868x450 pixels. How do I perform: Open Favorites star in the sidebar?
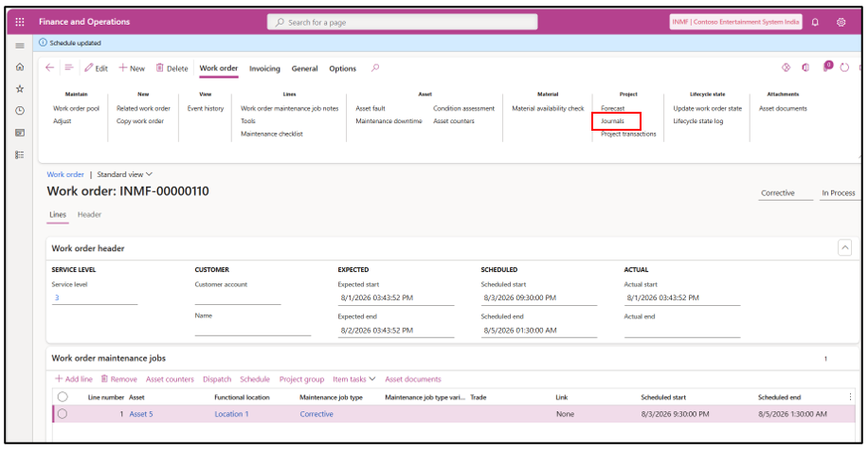click(x=20, y=88)
